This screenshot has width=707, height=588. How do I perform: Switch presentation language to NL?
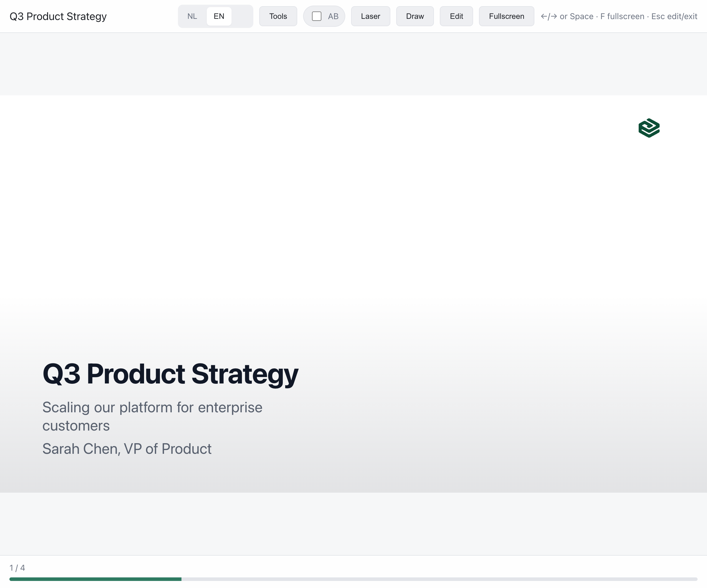[x=192, y=16]
